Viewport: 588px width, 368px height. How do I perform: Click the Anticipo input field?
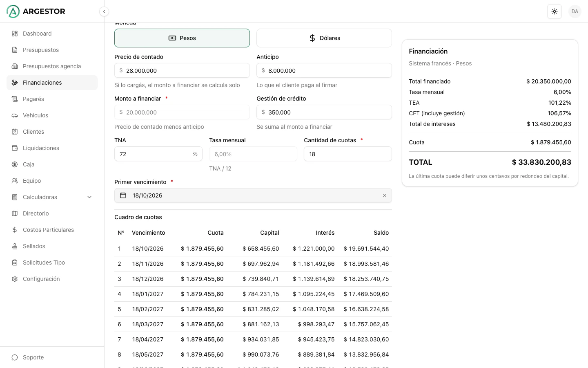point(324,70)
